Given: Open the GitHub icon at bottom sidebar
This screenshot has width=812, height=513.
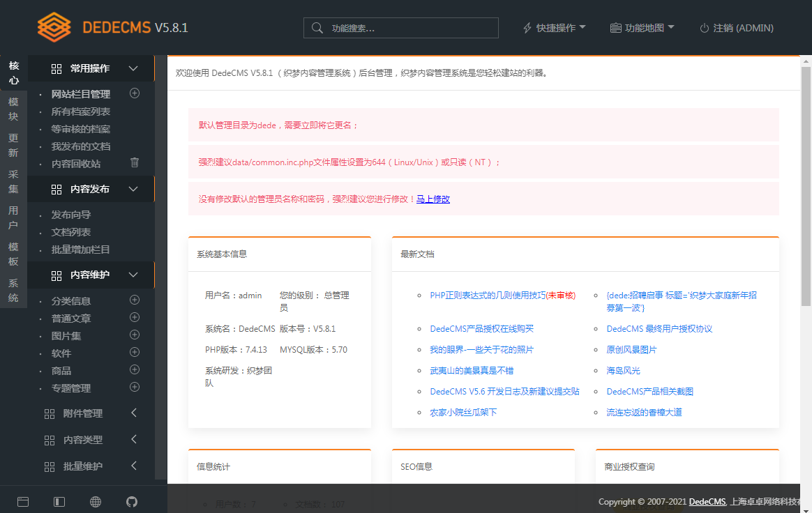Looking at the screenshot, I should click(x=131, y=501).
